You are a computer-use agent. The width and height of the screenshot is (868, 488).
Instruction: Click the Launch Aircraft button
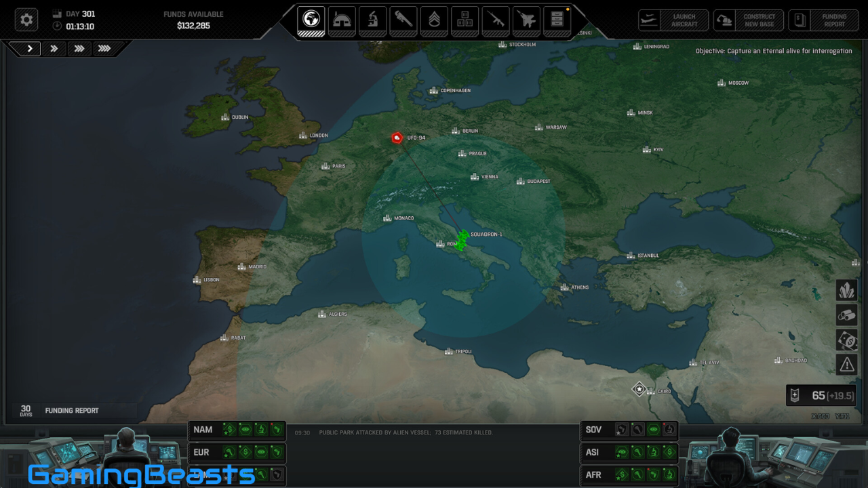[673, 20]
